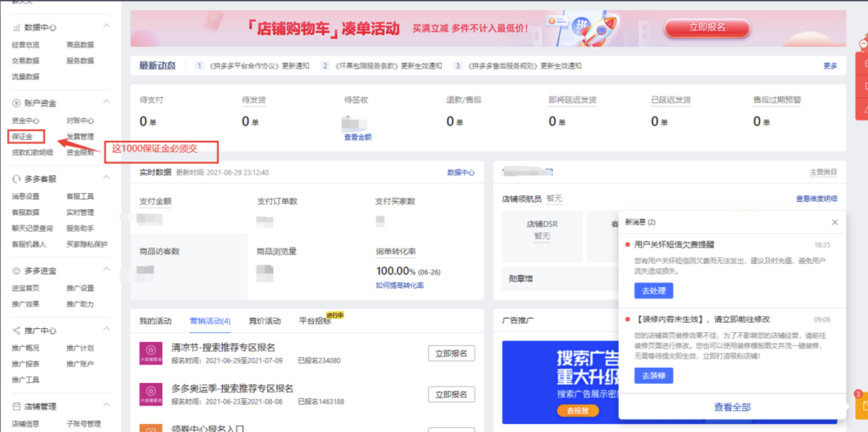Click the 去投放 button
Screen dimensions: 868x432
[578, 411]
